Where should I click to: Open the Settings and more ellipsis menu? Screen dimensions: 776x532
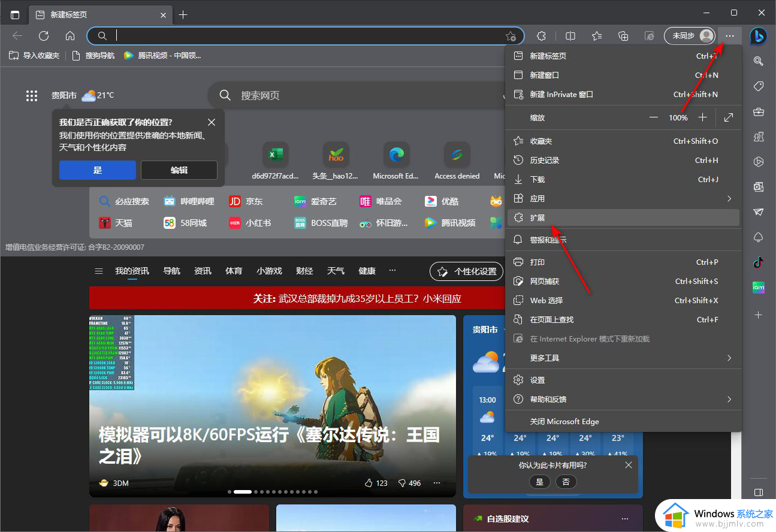(729, 36)
